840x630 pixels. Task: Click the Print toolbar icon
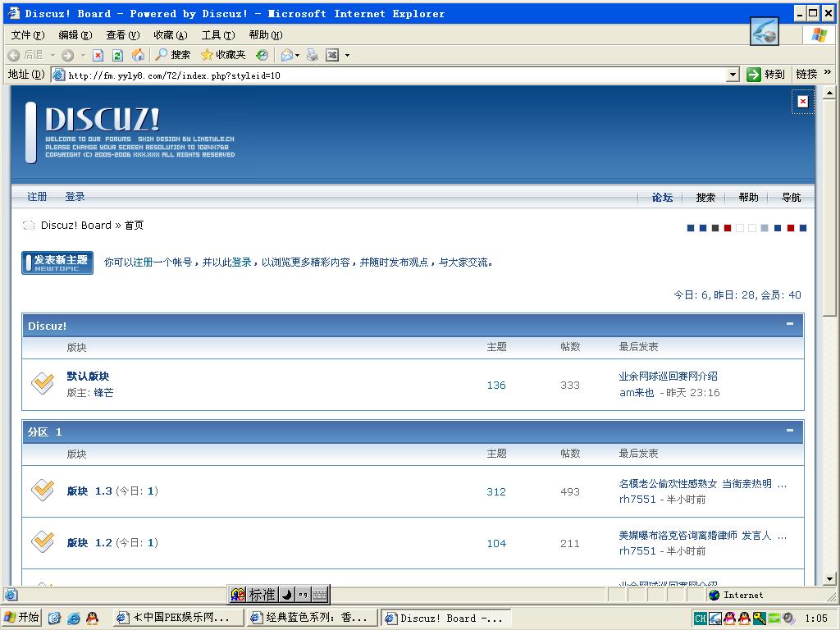pyautogui.click(x=313, y=55)
